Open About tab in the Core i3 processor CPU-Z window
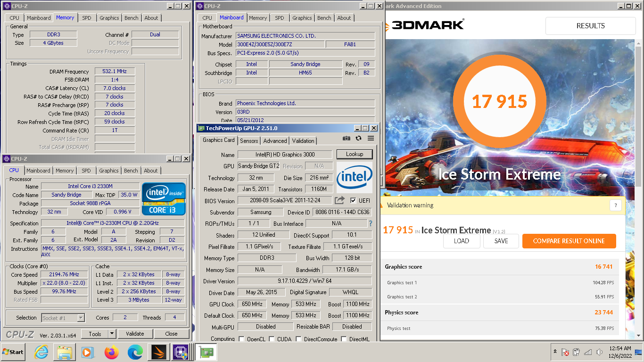The width and height of the screenshot is (644, 362). tap(151, 171)
